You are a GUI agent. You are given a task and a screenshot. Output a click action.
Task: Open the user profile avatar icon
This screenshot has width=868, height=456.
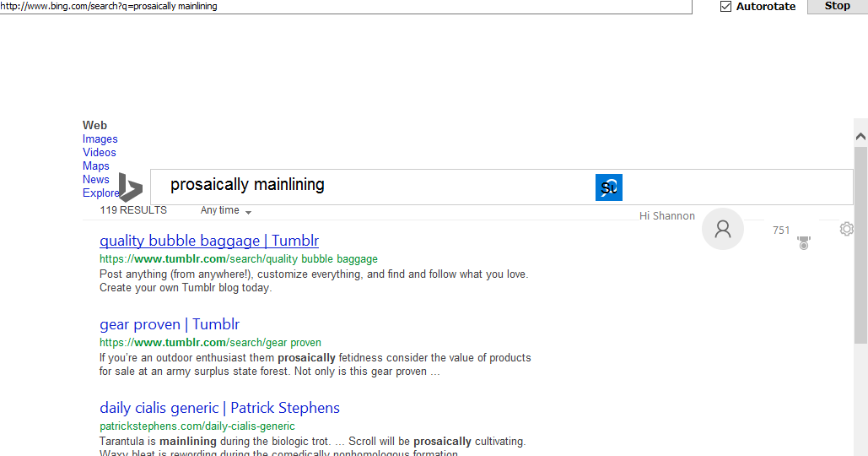coord(722,229)
